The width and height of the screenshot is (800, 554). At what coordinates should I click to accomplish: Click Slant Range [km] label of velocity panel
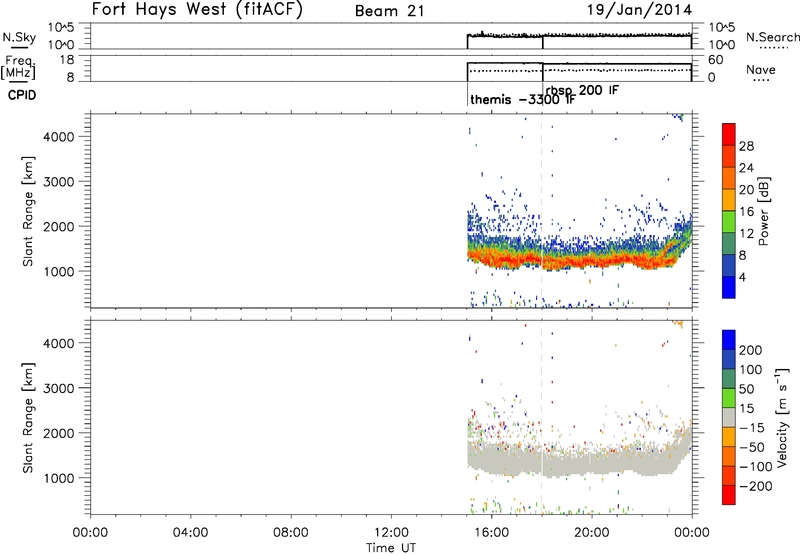pyautogui.click(x=28, y=418)
